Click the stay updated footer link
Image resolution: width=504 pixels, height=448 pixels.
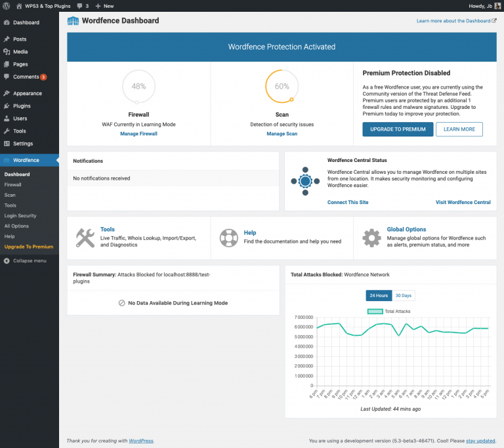point(480,441)
